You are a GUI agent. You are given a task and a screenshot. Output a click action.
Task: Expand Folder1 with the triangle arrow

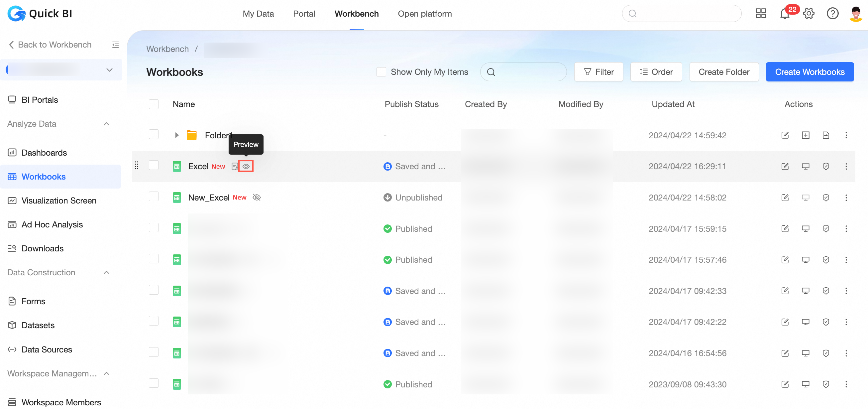177,135
